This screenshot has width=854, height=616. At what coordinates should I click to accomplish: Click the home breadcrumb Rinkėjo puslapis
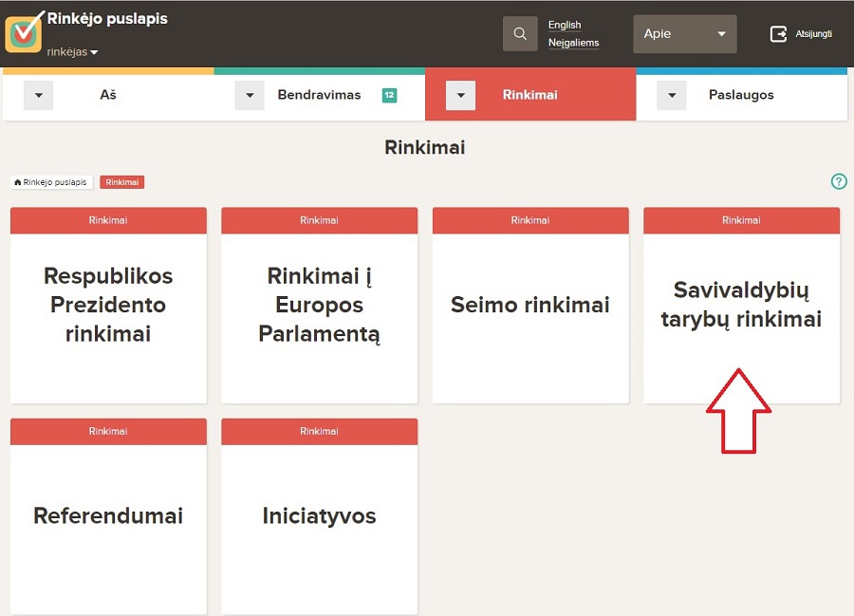coord(50,182)
